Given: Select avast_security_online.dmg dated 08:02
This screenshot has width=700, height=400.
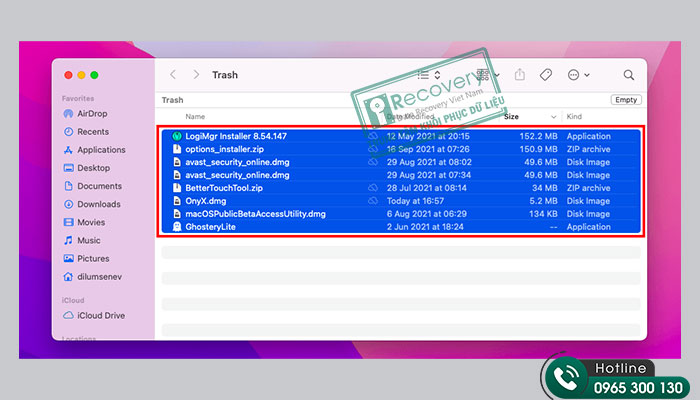Looking at the screenshot, I should 400,162.
